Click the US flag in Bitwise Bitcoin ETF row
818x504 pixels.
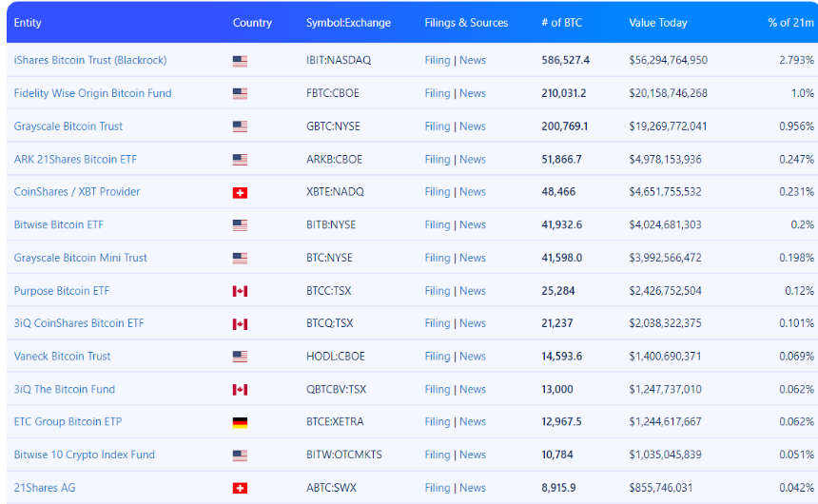(240, 225)
